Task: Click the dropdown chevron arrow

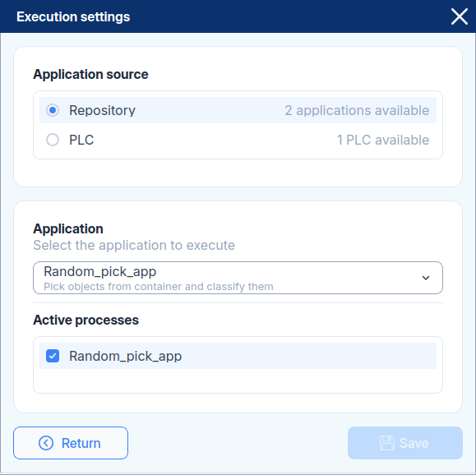Action: 426,278
